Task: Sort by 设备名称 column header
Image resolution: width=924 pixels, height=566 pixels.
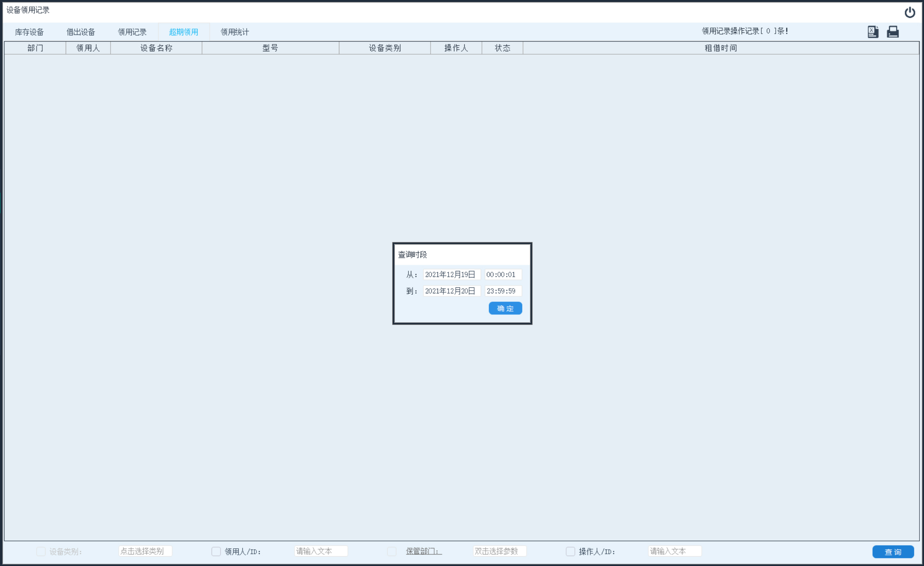Action: tap(156, 48)
